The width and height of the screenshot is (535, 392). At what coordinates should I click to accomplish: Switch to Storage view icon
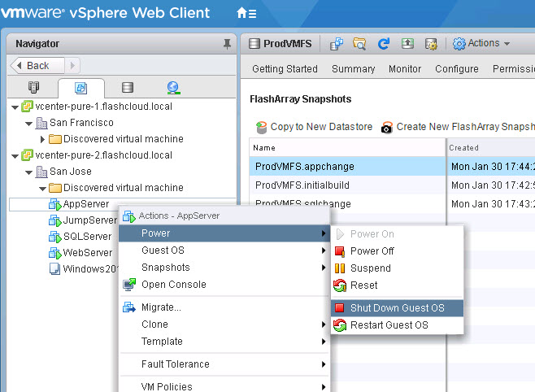(x=128, y=88)
